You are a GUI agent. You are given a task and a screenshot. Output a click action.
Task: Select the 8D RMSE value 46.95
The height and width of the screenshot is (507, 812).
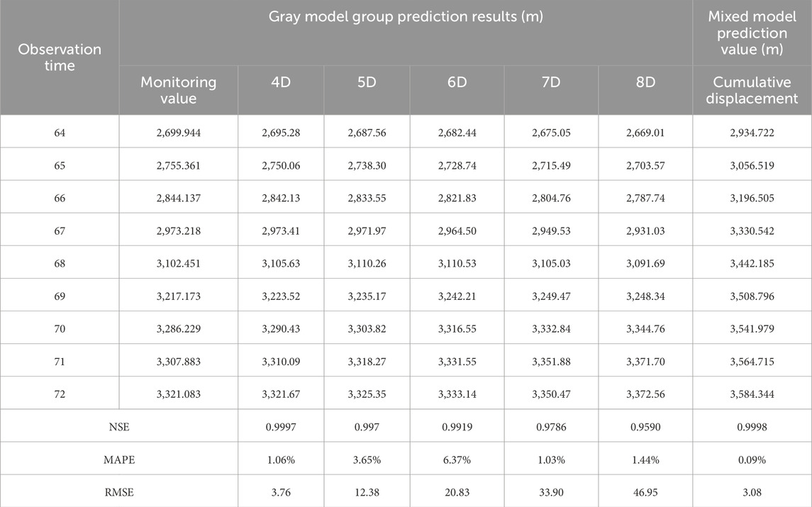(645, 492)
